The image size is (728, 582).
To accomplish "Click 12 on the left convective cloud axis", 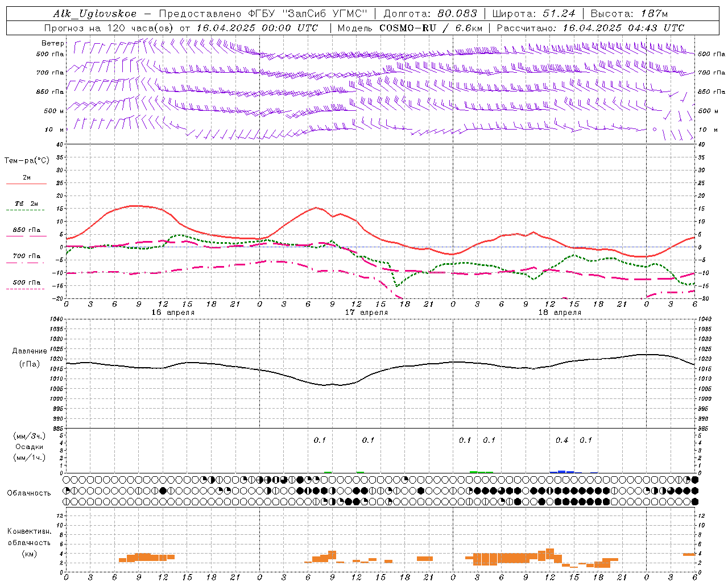I will [x=61, y=516].
